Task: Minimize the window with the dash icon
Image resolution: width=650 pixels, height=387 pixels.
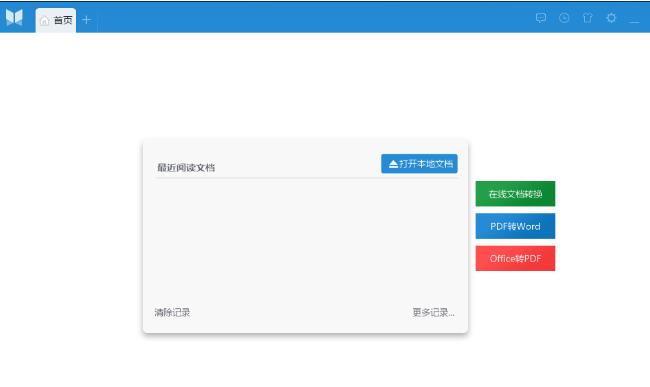Action: coord(634,21)
